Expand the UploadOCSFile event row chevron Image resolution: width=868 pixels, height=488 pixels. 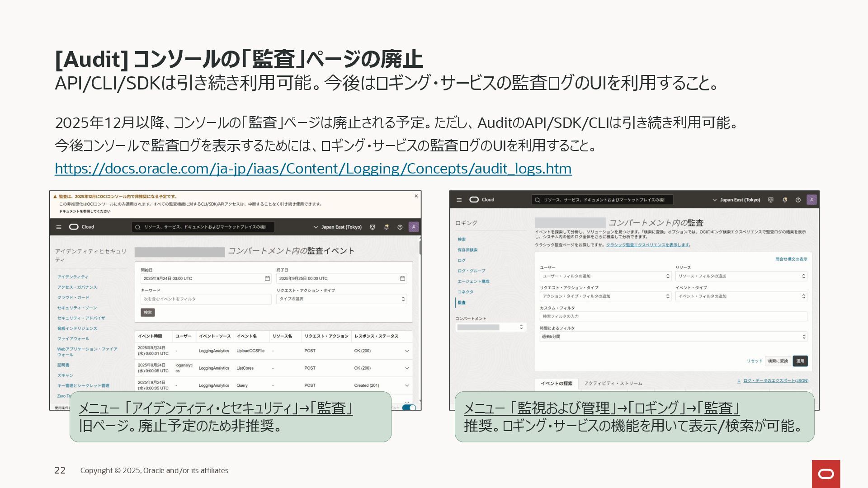[407, 351]
